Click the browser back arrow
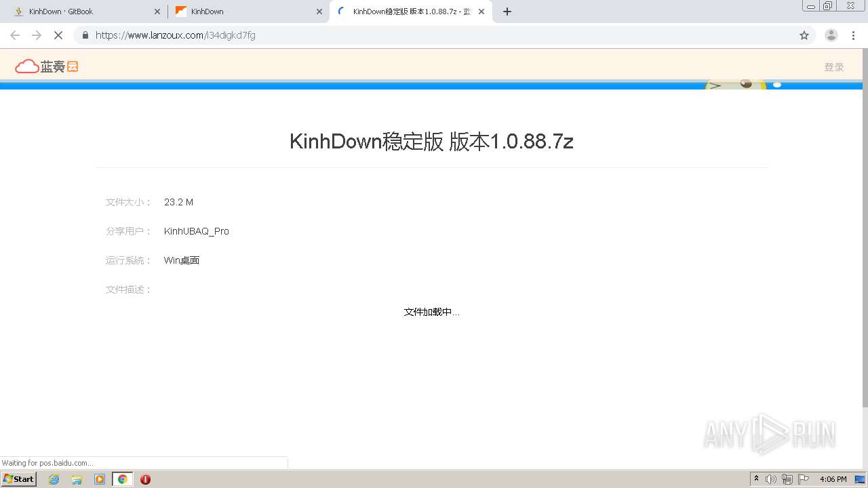Viewport: 868px width, 488px height. 15,35
